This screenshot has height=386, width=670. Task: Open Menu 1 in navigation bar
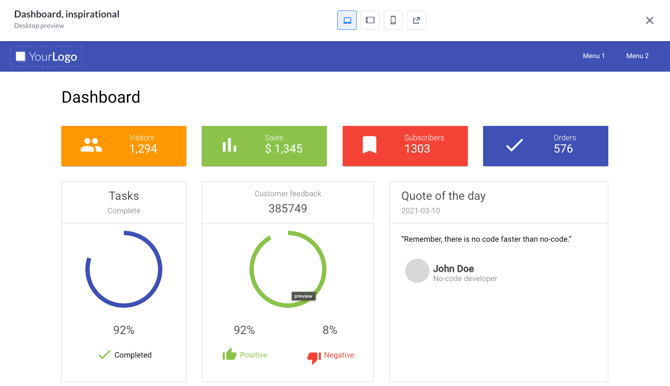[x=594, y=56]
